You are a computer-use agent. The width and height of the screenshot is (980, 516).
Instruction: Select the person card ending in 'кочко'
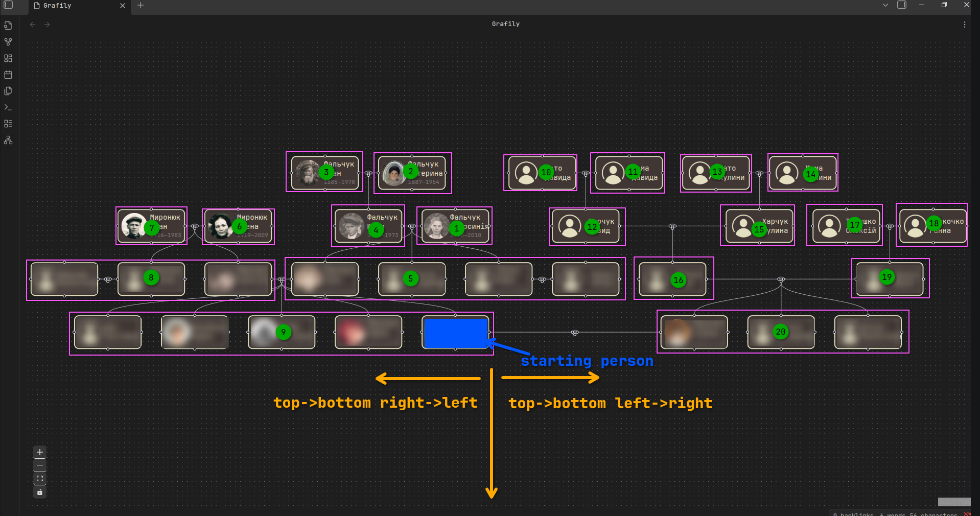[933, 226]
